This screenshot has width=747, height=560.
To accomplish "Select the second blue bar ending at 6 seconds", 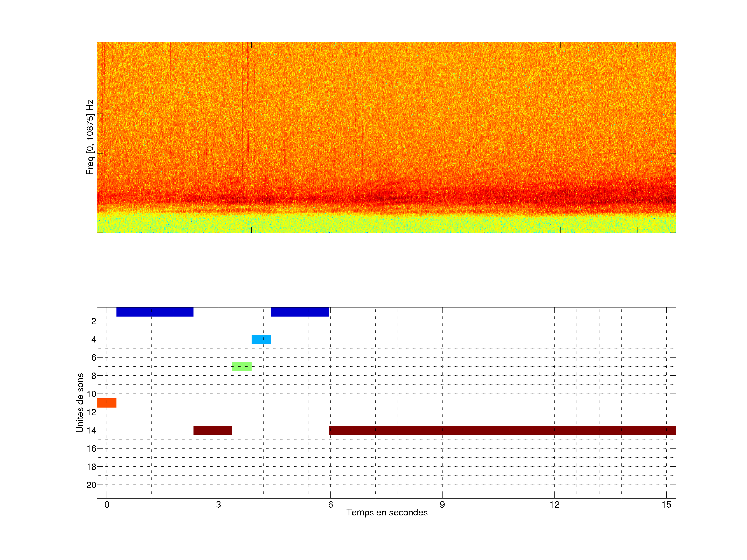I will pos(299,312).
